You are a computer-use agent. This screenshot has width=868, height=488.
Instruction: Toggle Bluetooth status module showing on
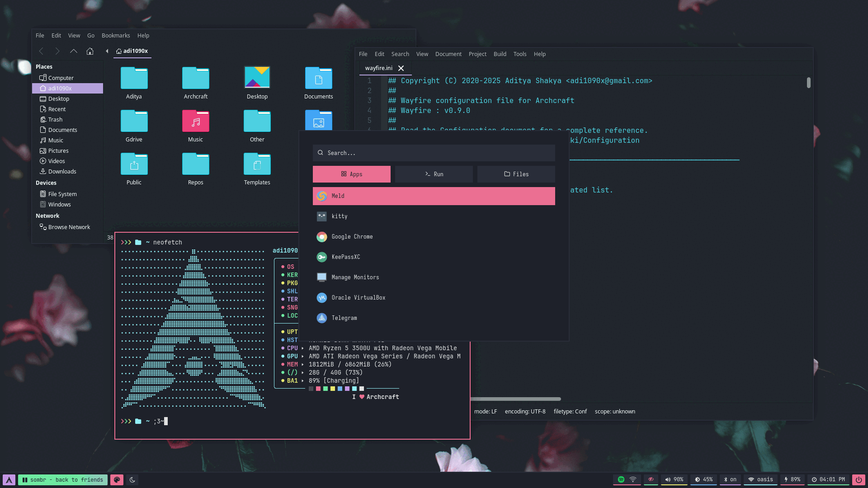(x=730, y=479)
